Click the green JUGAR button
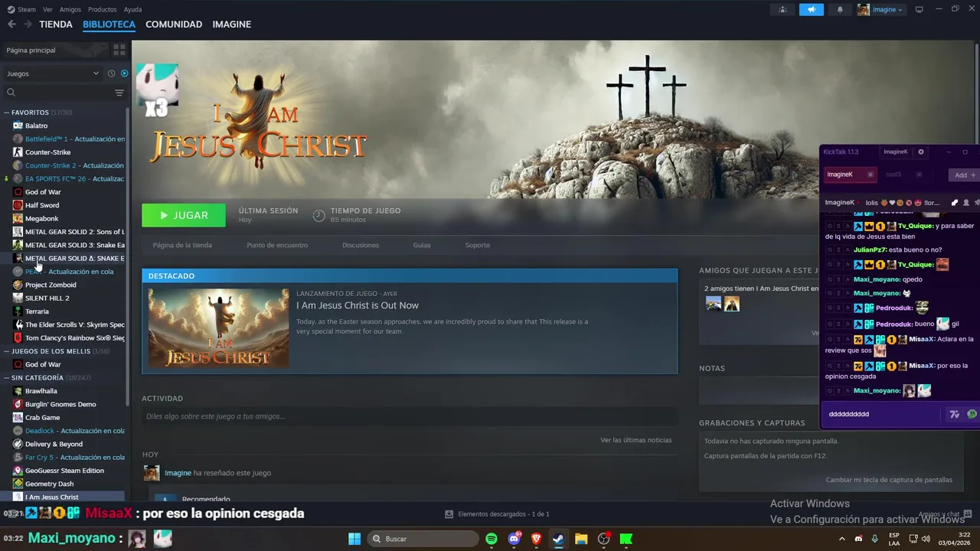980x551 pixels. coord(184,215)
